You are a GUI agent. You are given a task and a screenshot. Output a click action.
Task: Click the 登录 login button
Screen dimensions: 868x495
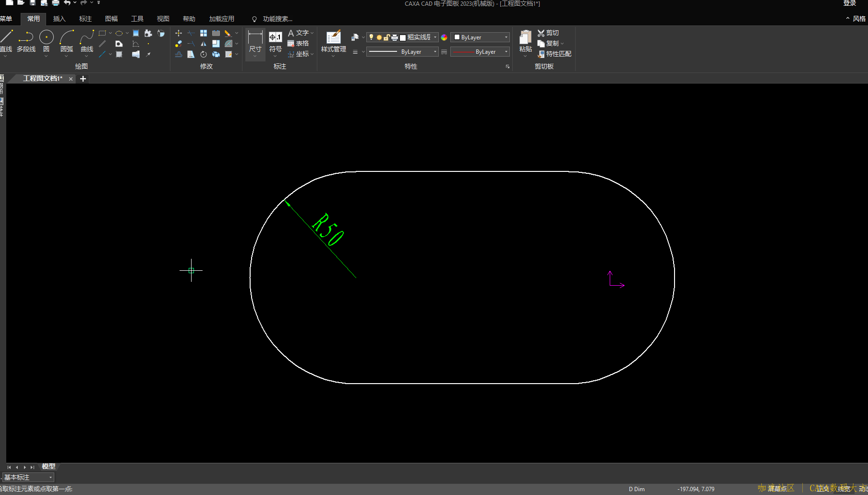point(849,3)
